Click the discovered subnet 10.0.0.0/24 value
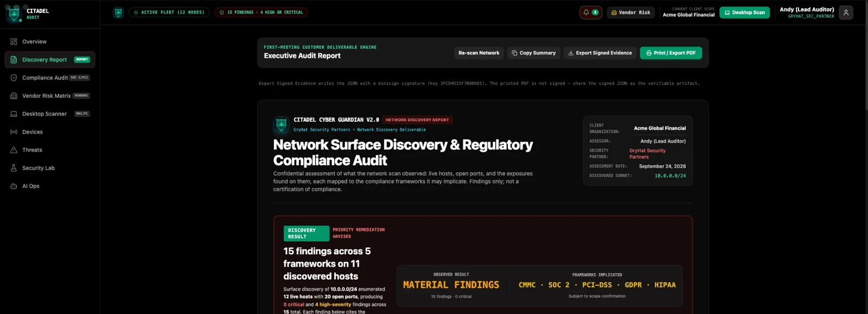 (x=670, y=176)
